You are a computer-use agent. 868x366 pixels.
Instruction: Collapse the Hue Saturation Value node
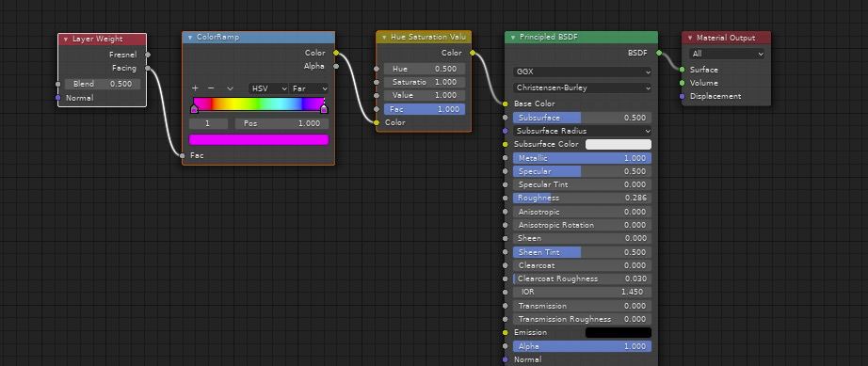pyautogui.click(x=384, y=37)
